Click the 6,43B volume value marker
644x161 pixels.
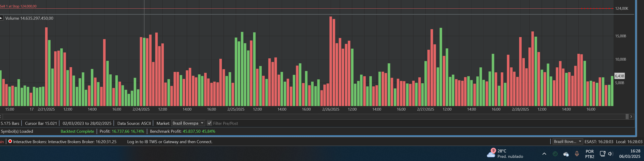(x=619, y=76)
